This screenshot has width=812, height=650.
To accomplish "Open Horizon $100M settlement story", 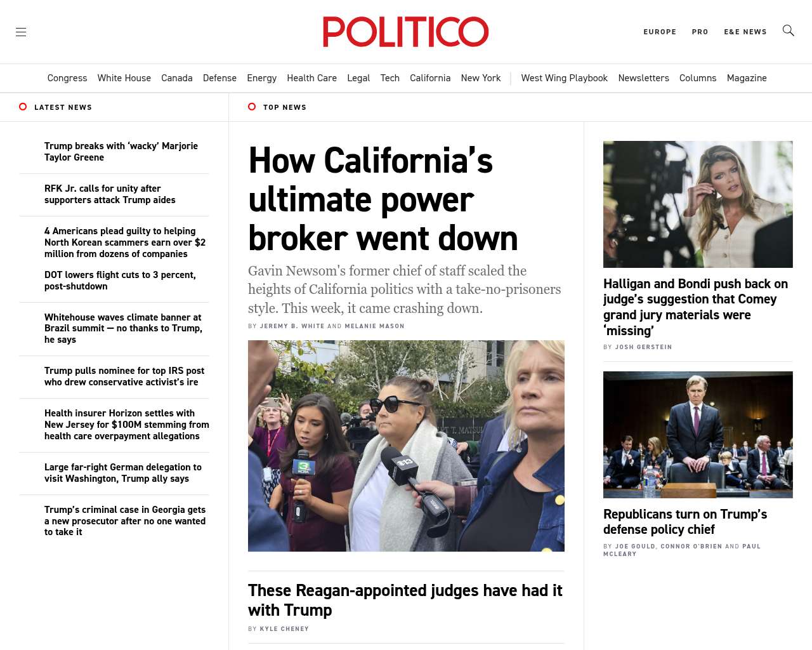I will tap(127, 425).
